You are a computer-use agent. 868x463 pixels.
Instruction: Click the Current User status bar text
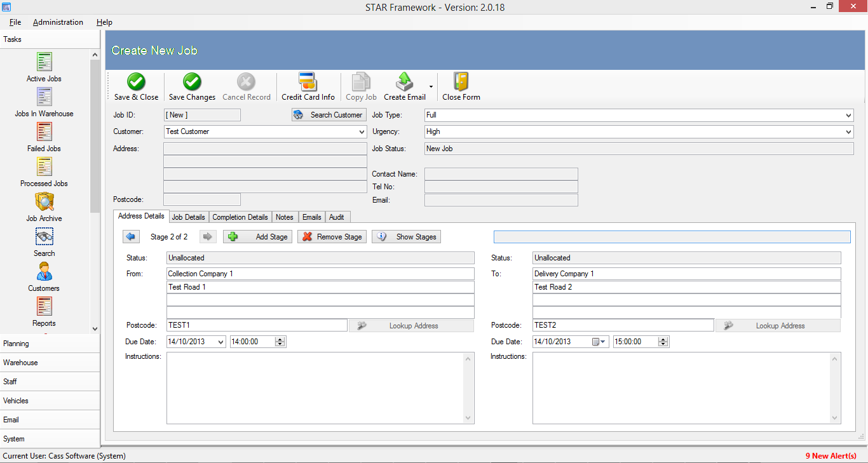coord(64,456)
